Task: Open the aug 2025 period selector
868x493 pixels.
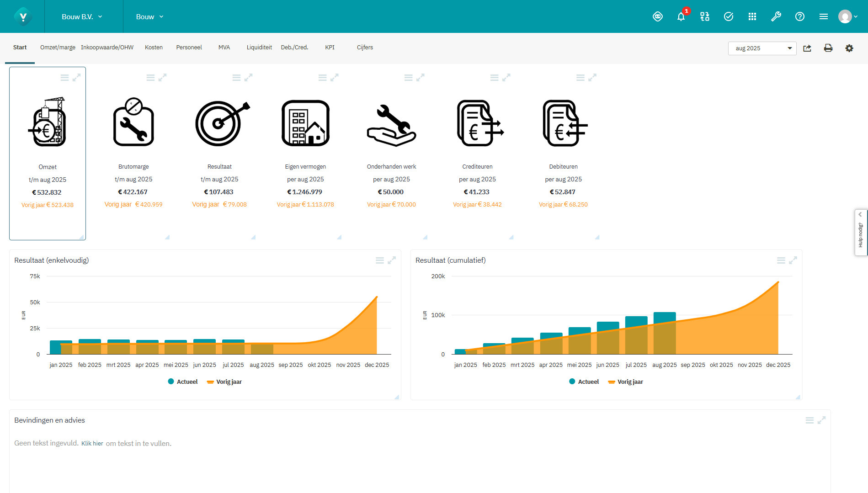Action: click(762, 48)
